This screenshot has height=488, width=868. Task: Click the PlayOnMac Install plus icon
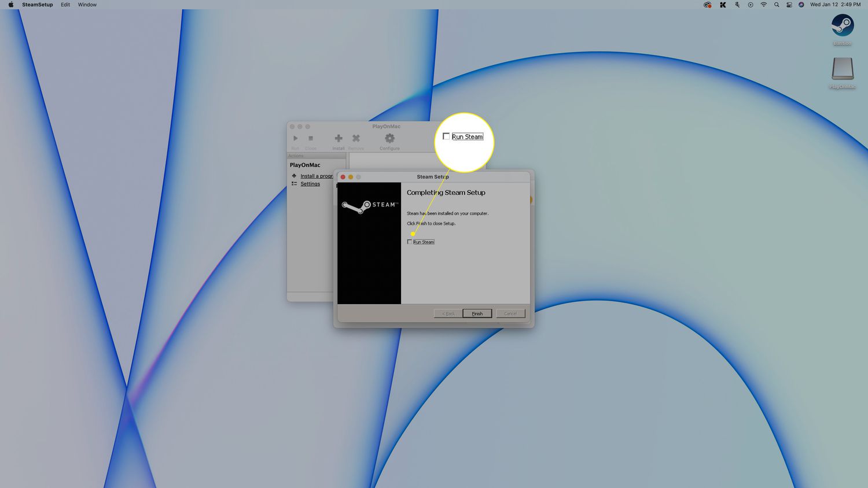(x=339, y=139)
